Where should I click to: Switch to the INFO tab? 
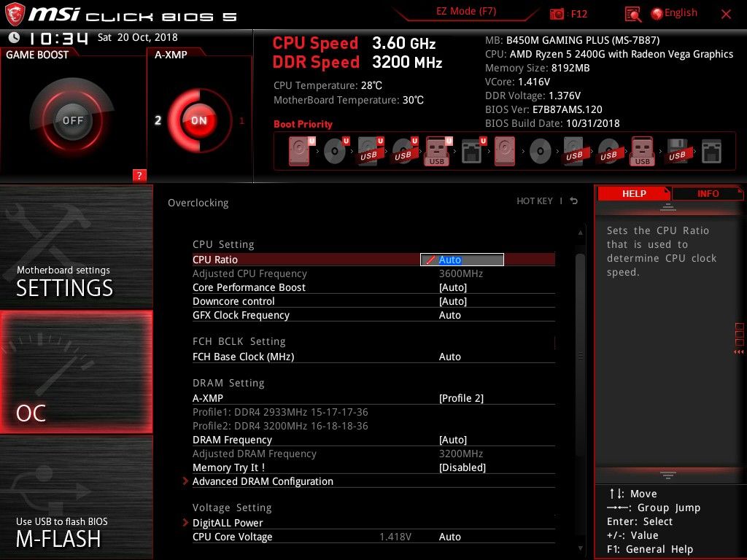click(x=708, y=193)
